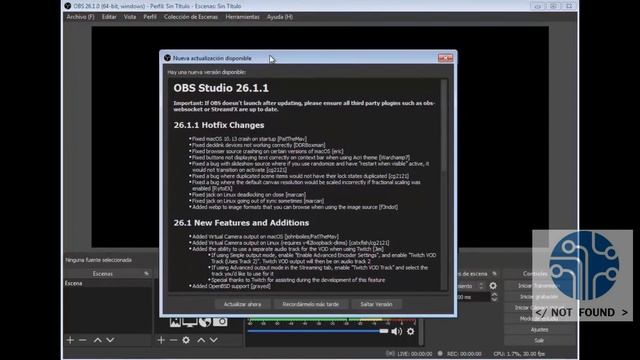This screenshot has height=360, width=640.
Task: Click the release notes vertical scrollbar
Action: [x=444, y=126]
